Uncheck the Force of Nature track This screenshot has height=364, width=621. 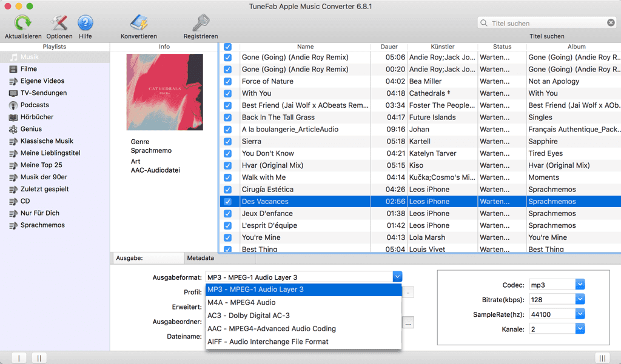[x=227, y=81]
